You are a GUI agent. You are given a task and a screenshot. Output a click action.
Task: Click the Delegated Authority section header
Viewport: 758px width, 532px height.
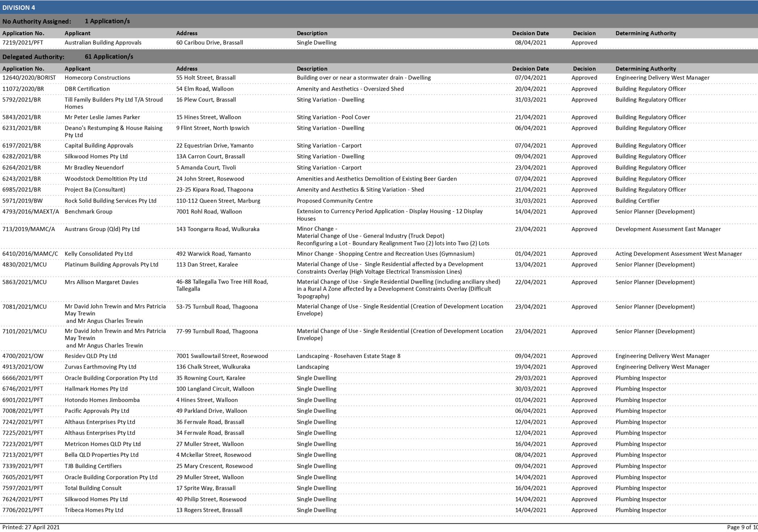coord(34,56)
